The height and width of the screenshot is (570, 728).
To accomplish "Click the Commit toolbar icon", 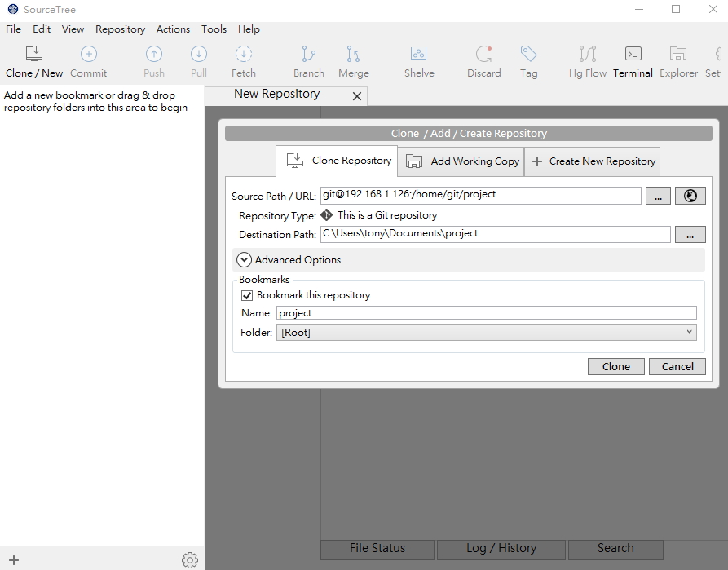I will click(89, 55).
